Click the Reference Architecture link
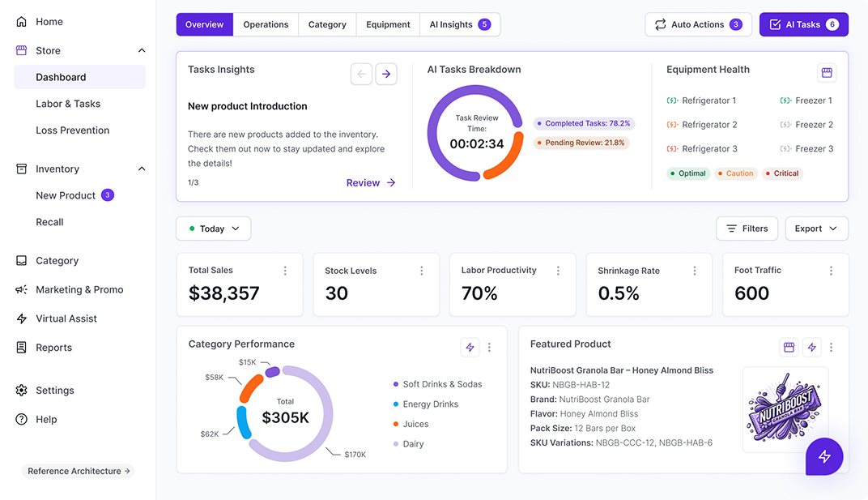The width and height of the screenshot is (868, 500). [x=78, y=471]
